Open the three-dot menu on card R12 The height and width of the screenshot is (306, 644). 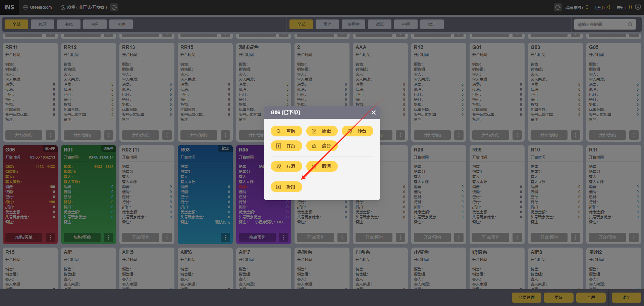click(x=459, y=135)
